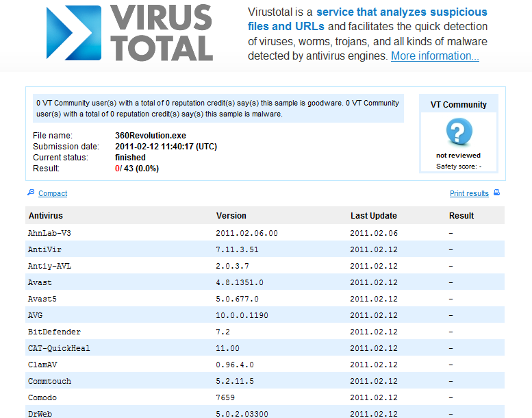
Task: Click version 7.11.3.51 for AntiVir
Action: (237, 249)
